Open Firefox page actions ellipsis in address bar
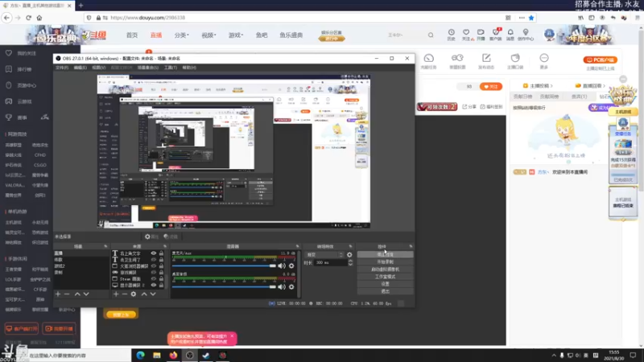 [522, 18]
